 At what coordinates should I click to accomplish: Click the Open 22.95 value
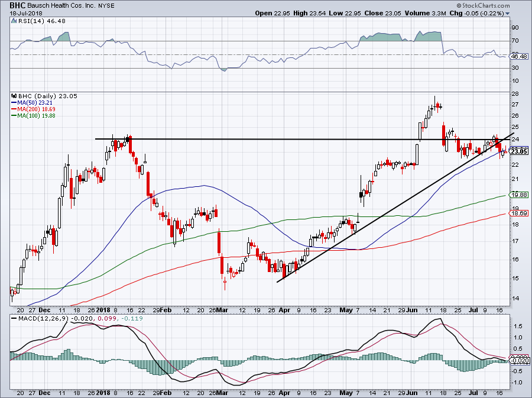coord(273,13)
